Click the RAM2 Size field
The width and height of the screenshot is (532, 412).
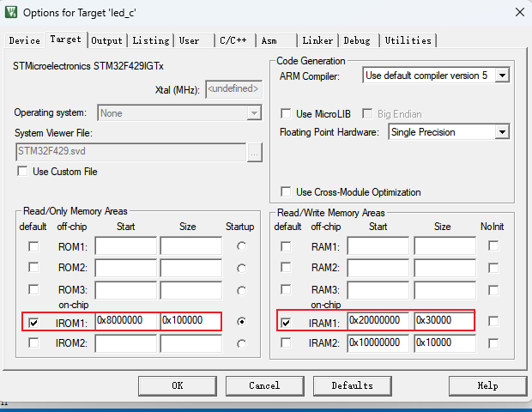click(444, 268)
